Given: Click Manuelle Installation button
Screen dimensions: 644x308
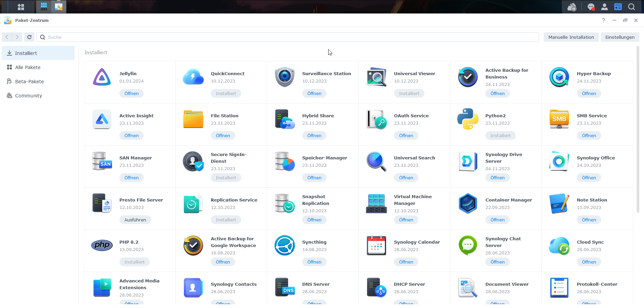Looking at the screenshot, I should (571, 37).
